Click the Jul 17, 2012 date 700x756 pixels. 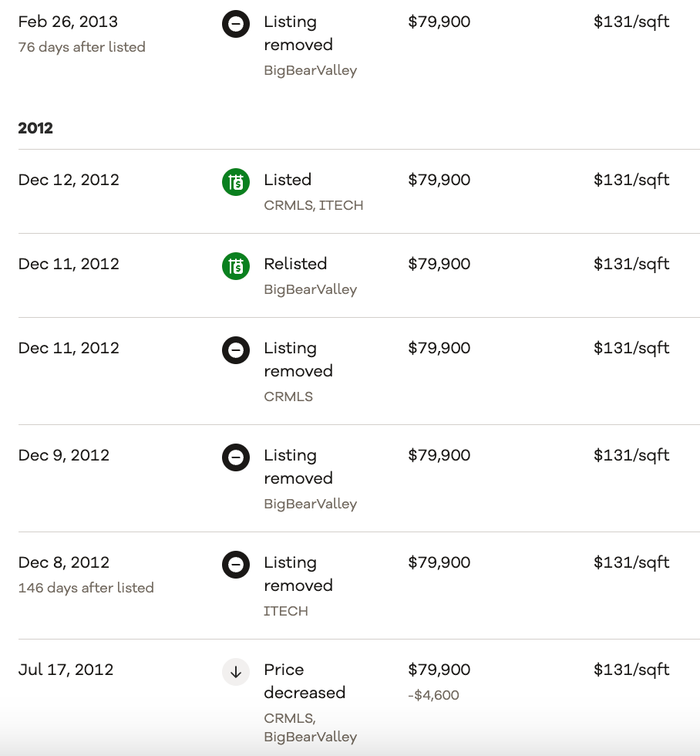(x=66, y=670)
